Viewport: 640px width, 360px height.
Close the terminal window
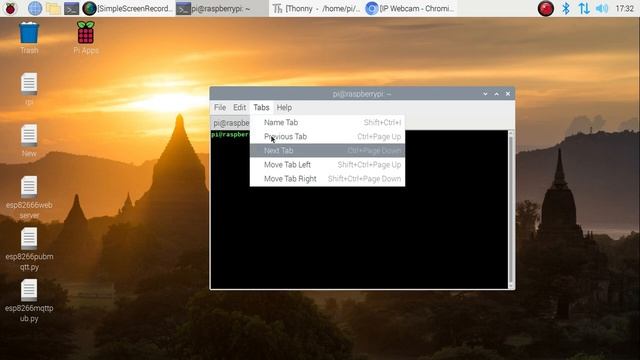click(508, 94)
